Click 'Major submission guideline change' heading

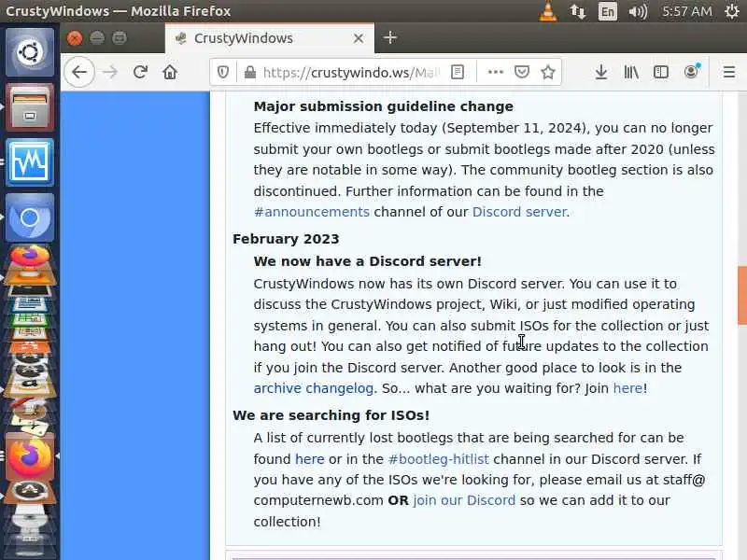384,106
